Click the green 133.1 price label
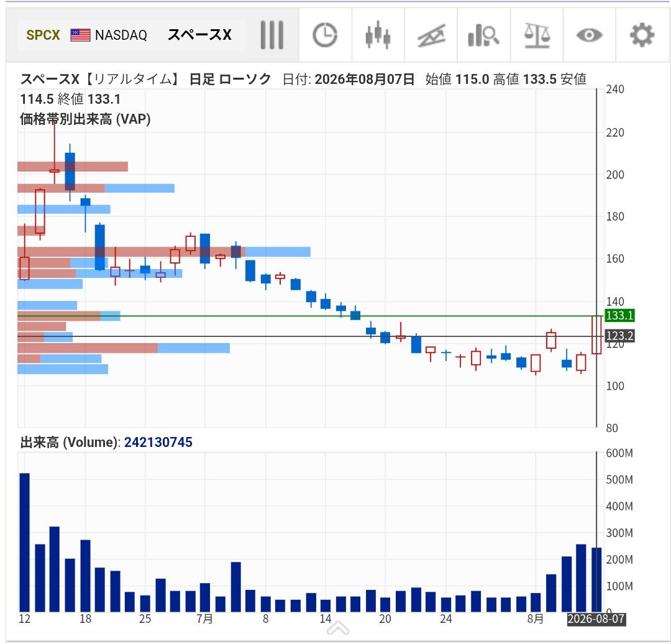The width and height of the screenshot is (671, 644). tap(619, 316)
